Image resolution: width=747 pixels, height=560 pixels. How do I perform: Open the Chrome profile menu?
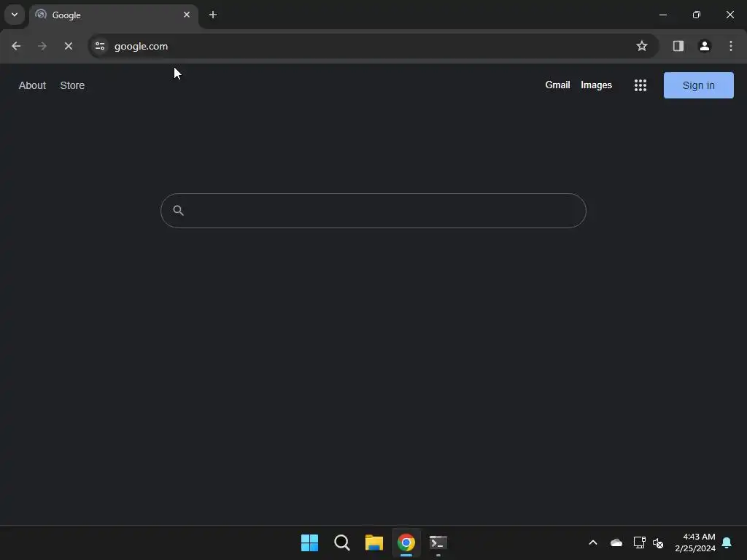click(x=704, y=46)
